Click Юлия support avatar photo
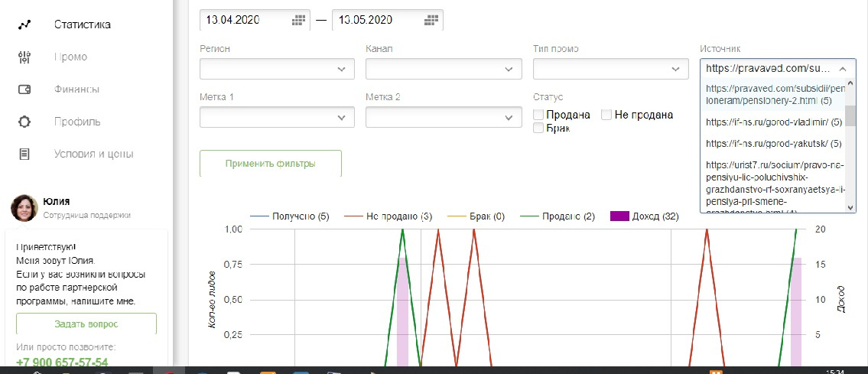Image resolution: width=868 pixels, height=374 pixels. [24, 208]
